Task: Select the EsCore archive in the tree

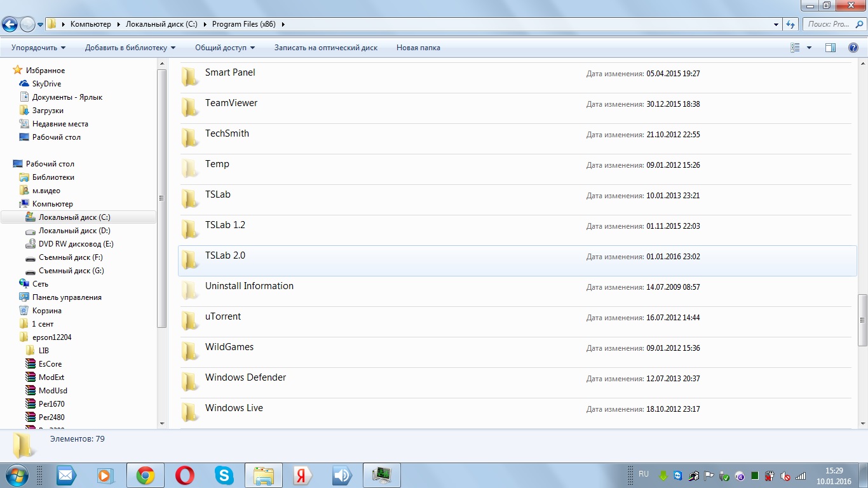Action: coord(50,364)
